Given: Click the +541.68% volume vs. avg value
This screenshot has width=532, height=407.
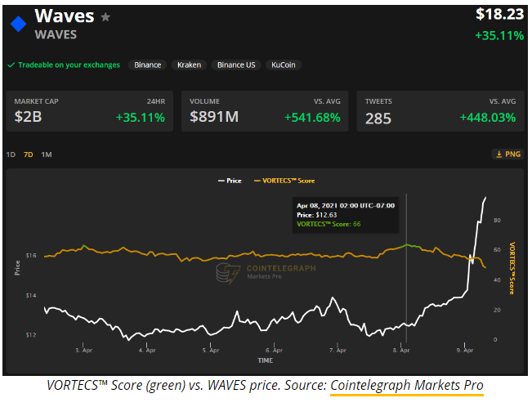Looking at the screenshot, I should 312,118.
